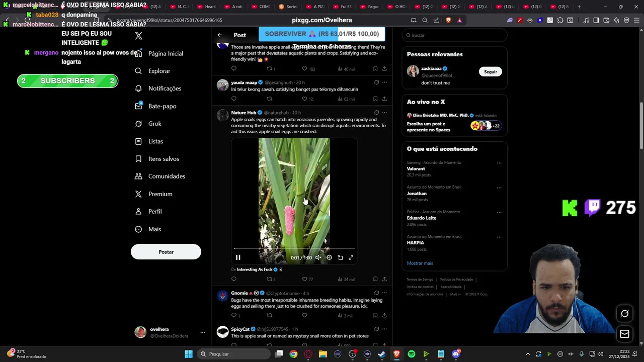Open Windows Start menu
The height and width of the screenshot is (362, 644).
(188, 354)
